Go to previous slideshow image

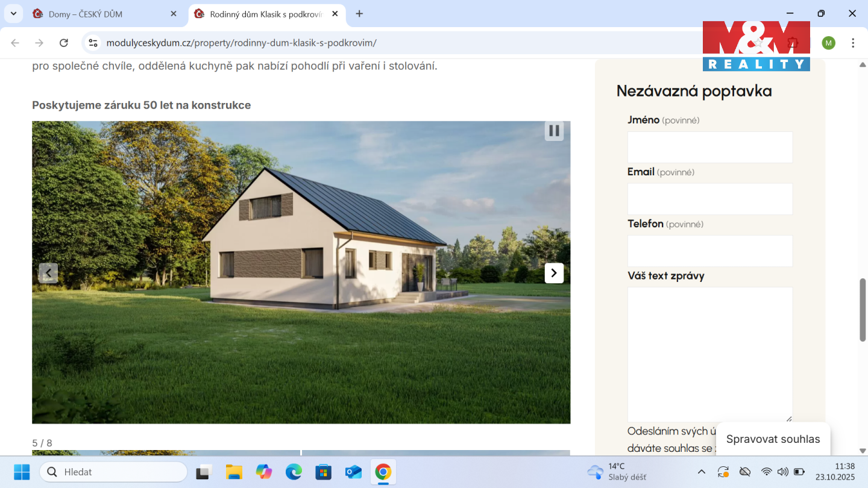48,273
